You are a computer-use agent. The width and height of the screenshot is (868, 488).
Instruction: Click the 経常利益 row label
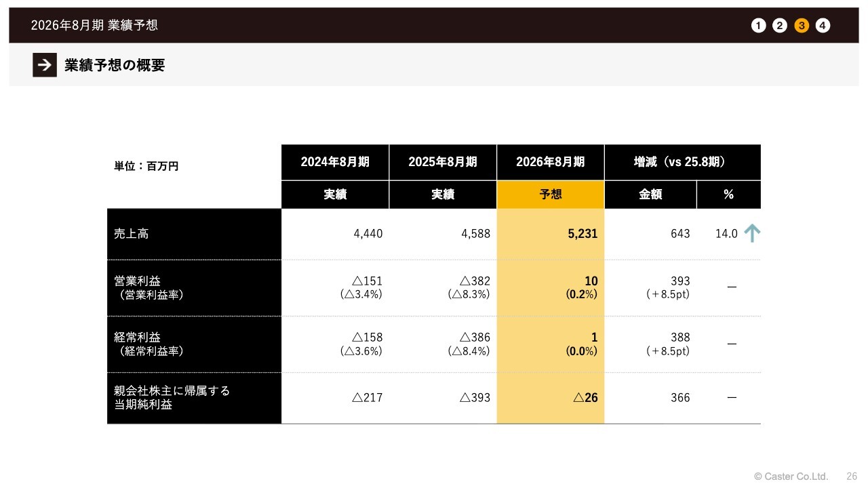(138, 337)
